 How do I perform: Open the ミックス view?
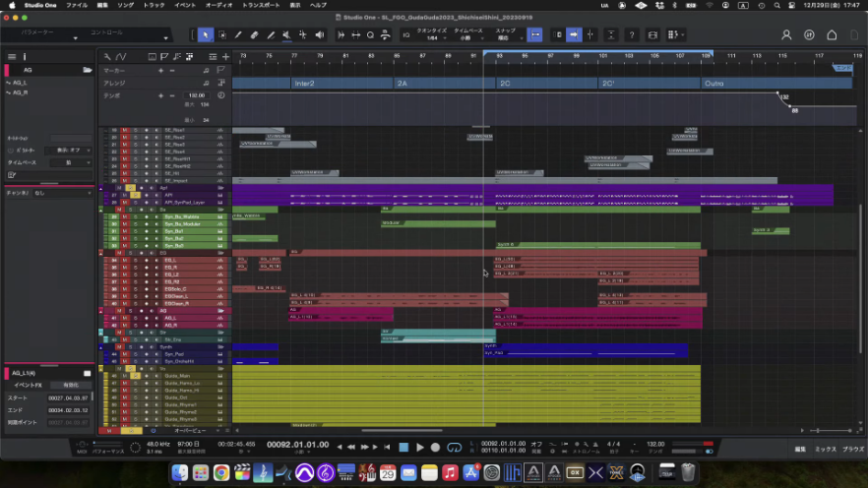point(825,449)
